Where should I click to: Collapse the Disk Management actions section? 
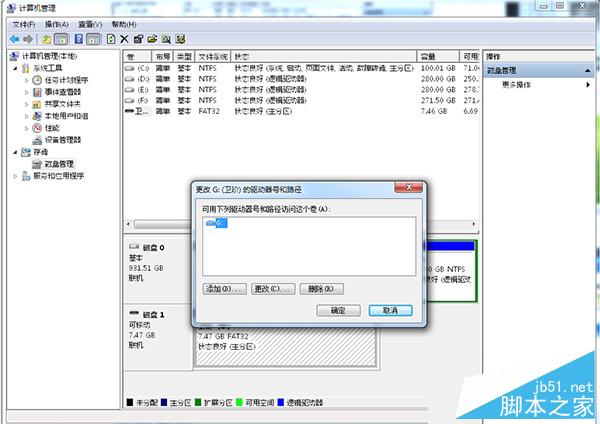(587, 71)
